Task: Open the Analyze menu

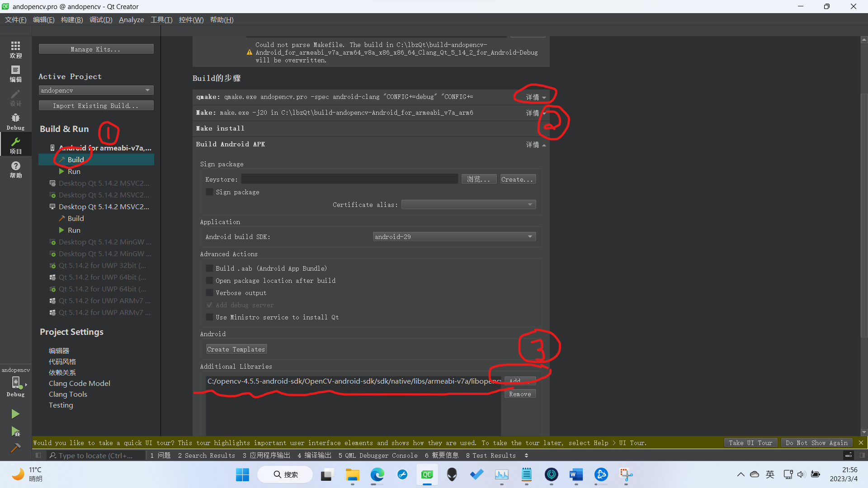Action: [131, 20]
